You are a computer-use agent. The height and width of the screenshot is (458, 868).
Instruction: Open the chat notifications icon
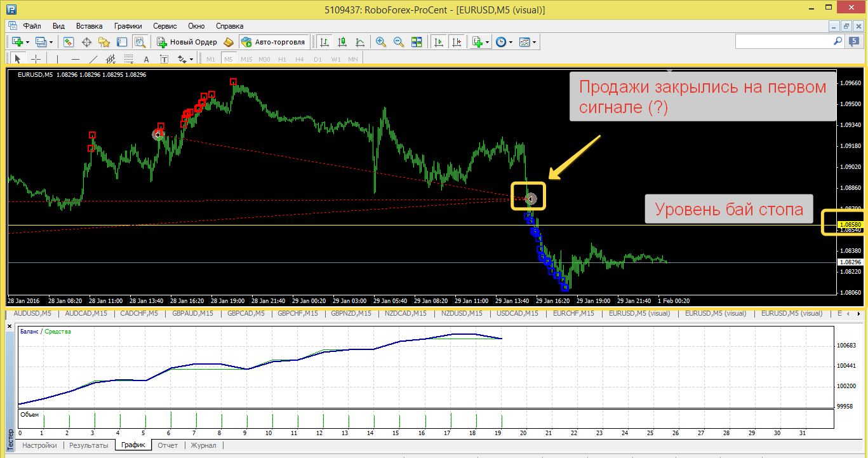854,41
